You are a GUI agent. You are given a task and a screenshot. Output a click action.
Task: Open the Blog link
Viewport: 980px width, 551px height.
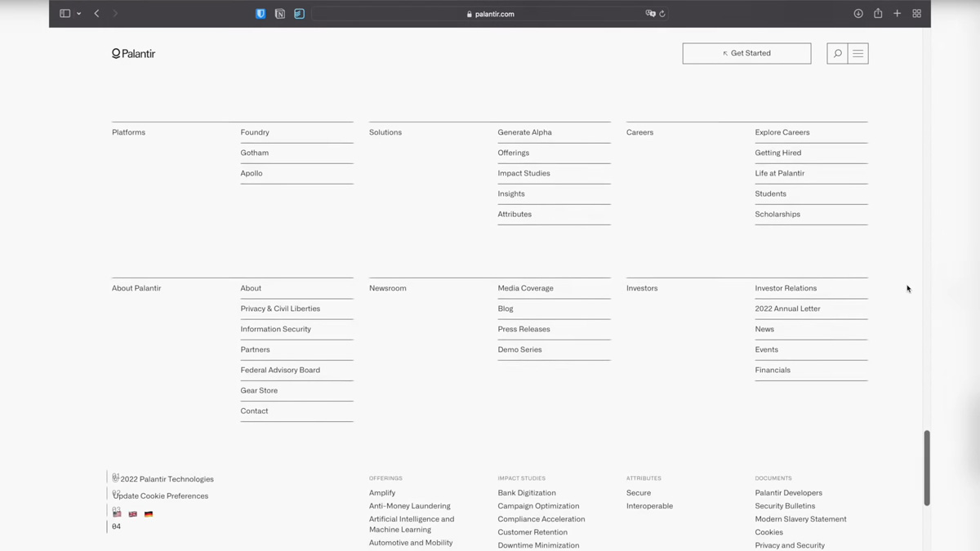tap(506, 309)
